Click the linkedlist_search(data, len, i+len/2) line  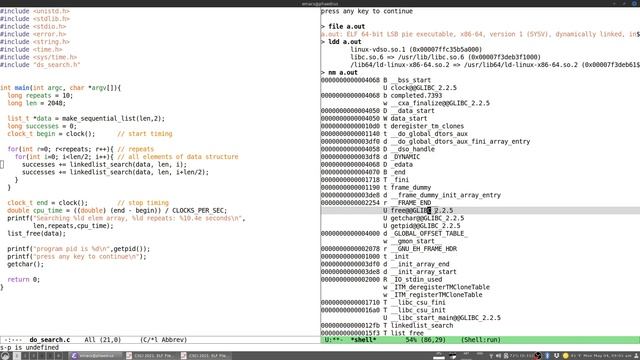[116, 172]
